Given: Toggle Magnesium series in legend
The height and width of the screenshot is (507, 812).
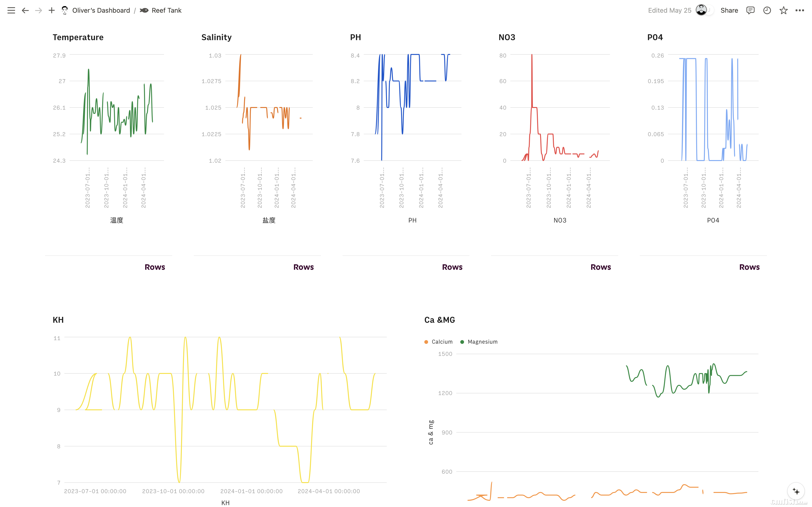Looking at the screenshot, I should [x=479, y=342].
